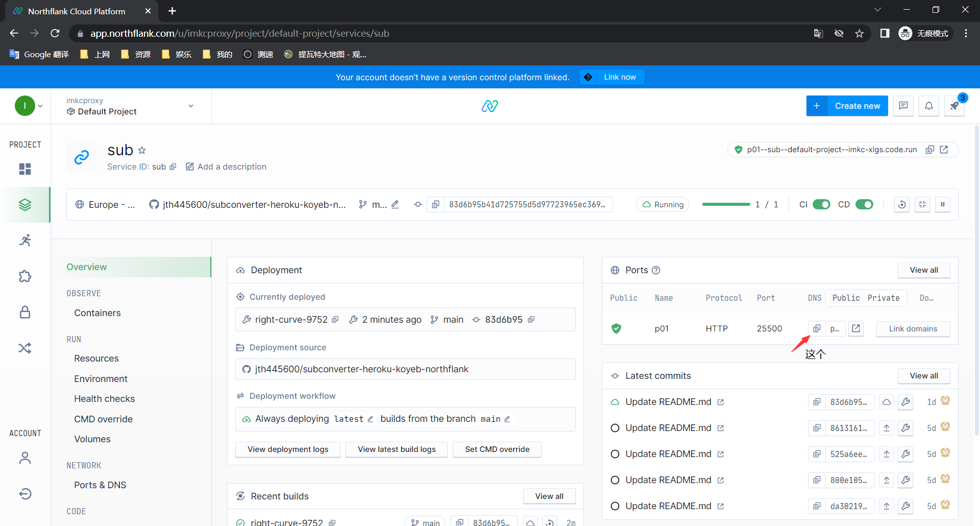Open the Create new dropdown button
980x526 pixels.
pyautogui.click(x=847, y=106)
